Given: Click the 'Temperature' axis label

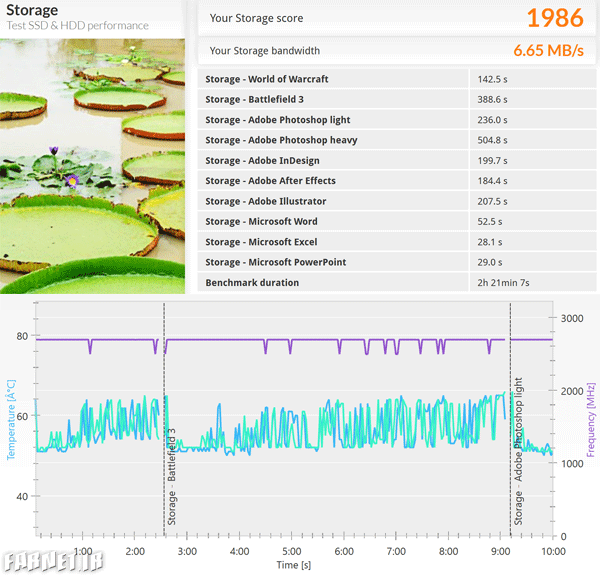Looking at the screenshot, I should tap(11, 419).
